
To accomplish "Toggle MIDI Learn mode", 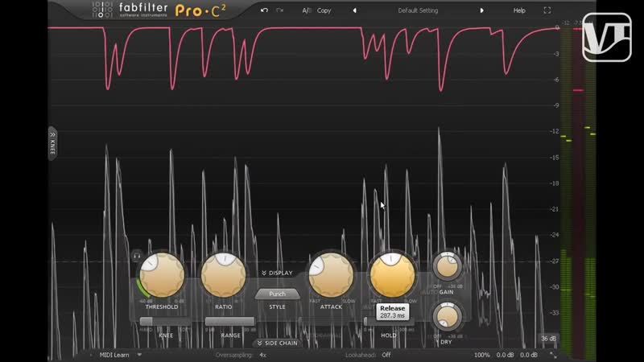I will point(115,354).
